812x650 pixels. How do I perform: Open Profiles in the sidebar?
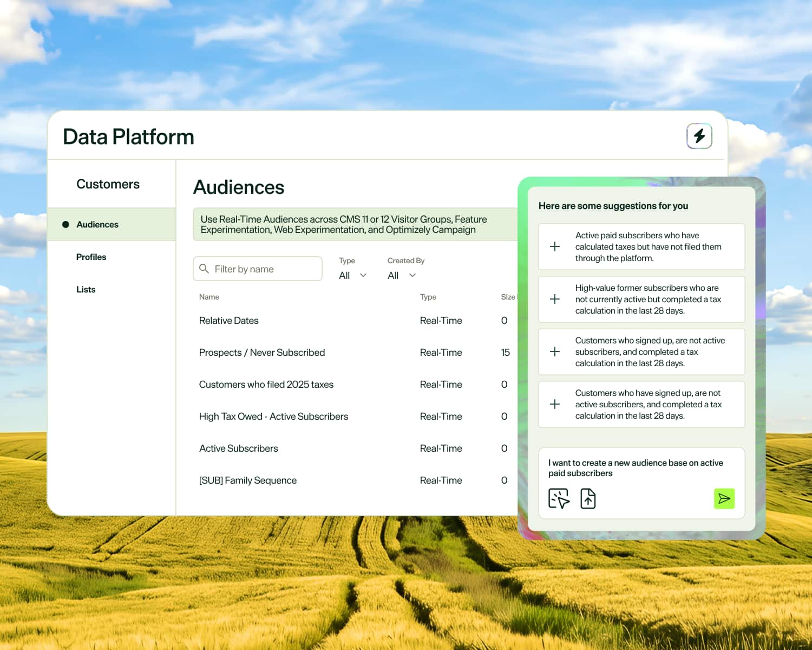point(91,257)
